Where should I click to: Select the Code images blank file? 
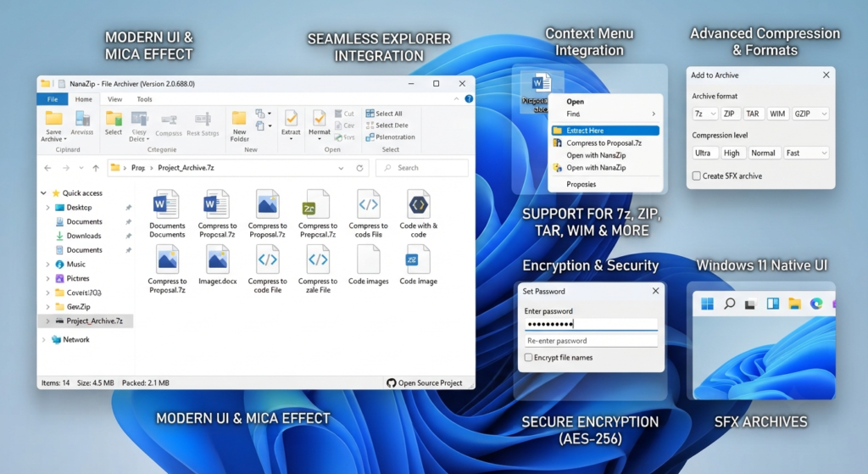[x=368, y=265]
